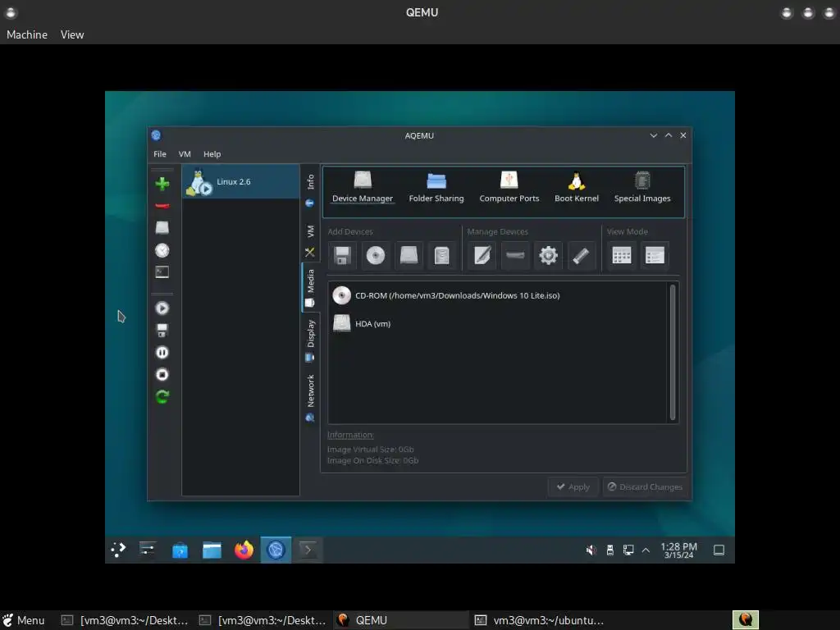The height and width of the screenshot is (630, 840).
Task: Click the green plus add VM icon
Action: [162, 184]
